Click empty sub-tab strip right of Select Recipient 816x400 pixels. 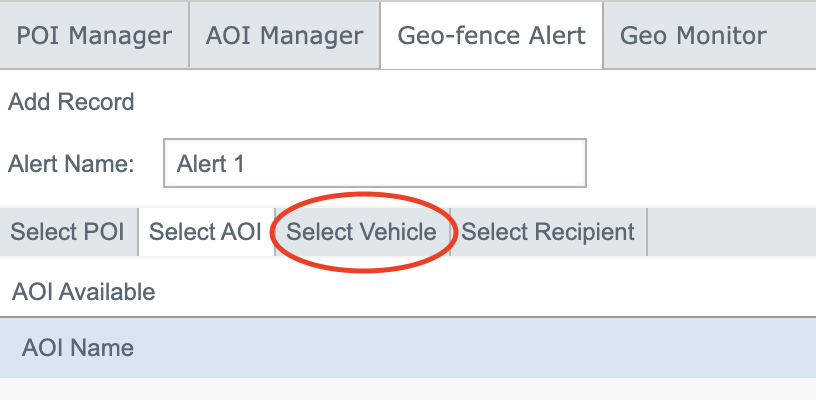pyautogui.click(x=730, y=232)
